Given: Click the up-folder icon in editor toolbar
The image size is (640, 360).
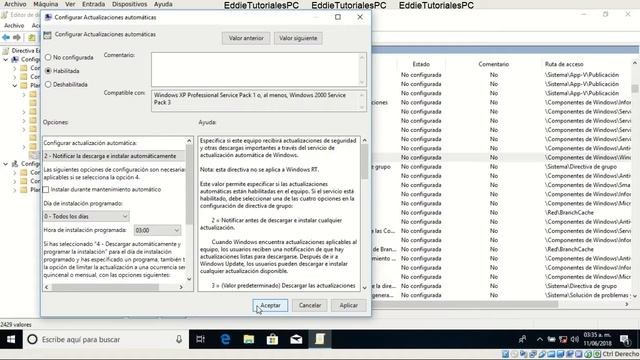Looking at the screenshot, I should click(x=31, y=38).
